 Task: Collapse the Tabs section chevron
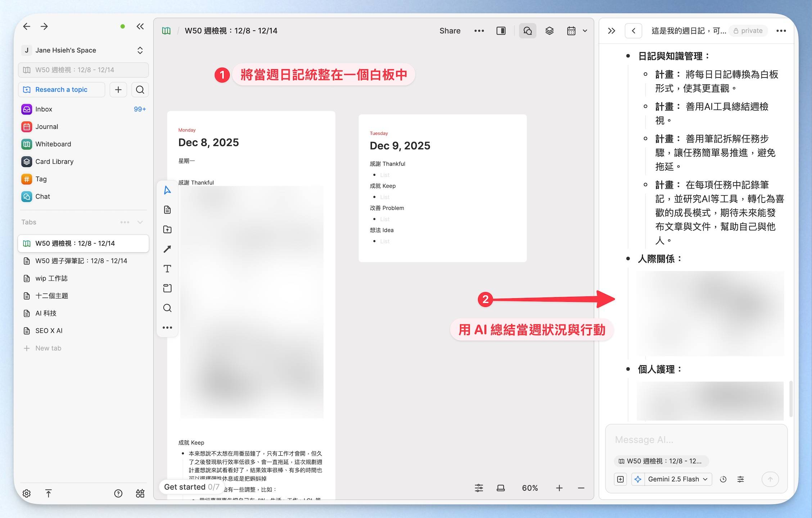pyautogui.click(x=140, y=222)
